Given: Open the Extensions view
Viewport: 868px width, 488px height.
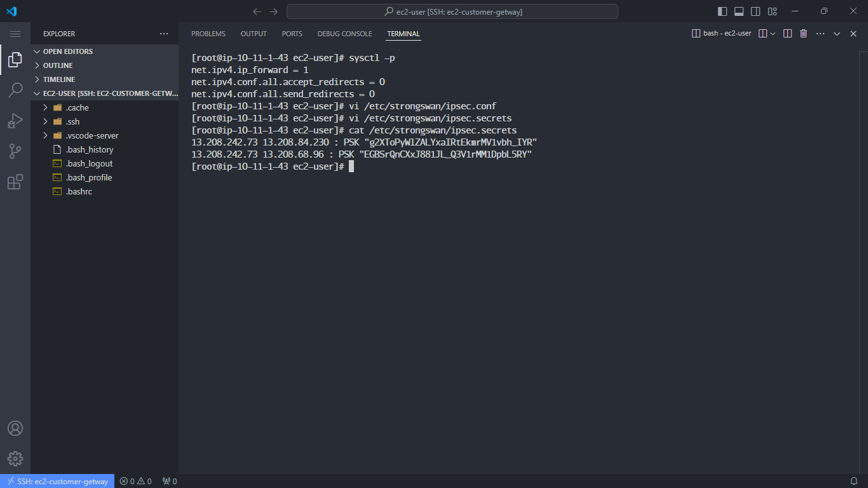Looking at the screenshot, I should (15, 182).
